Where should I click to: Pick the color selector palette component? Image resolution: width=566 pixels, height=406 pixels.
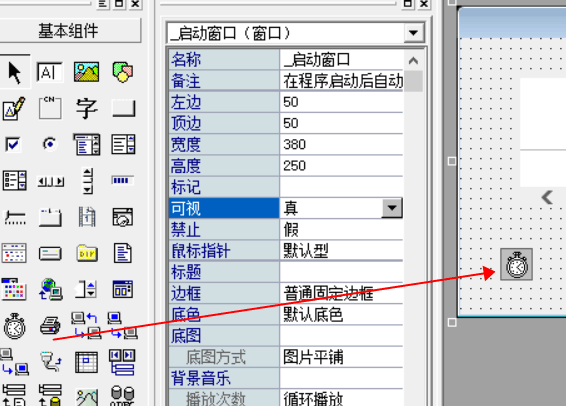(14, 289)
